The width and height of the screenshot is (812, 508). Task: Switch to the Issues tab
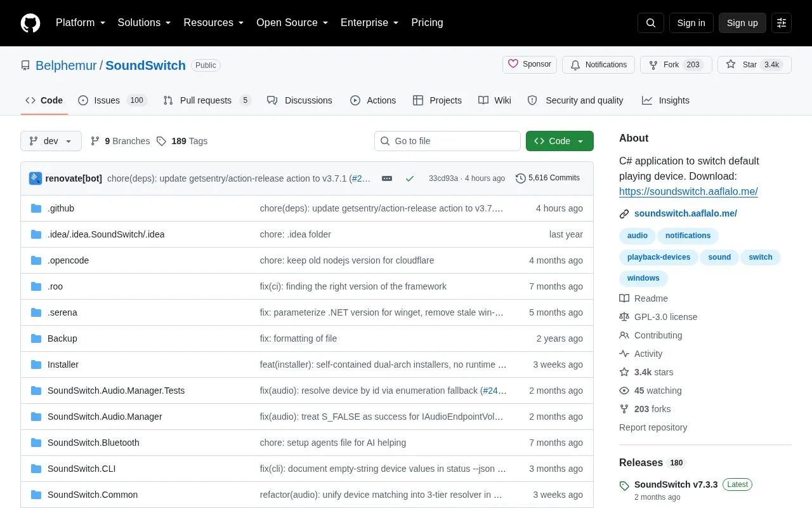pyautogui.click(x=113, y=100)
